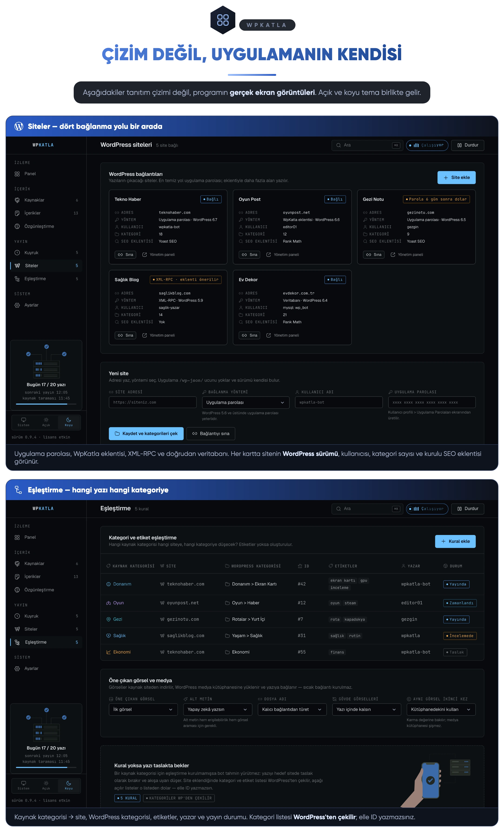Viewport: 504px width, 832px height.
Task: Open Özgünleştirme icon in the Siteler screen sidebar
Action: tap(17, 226)
